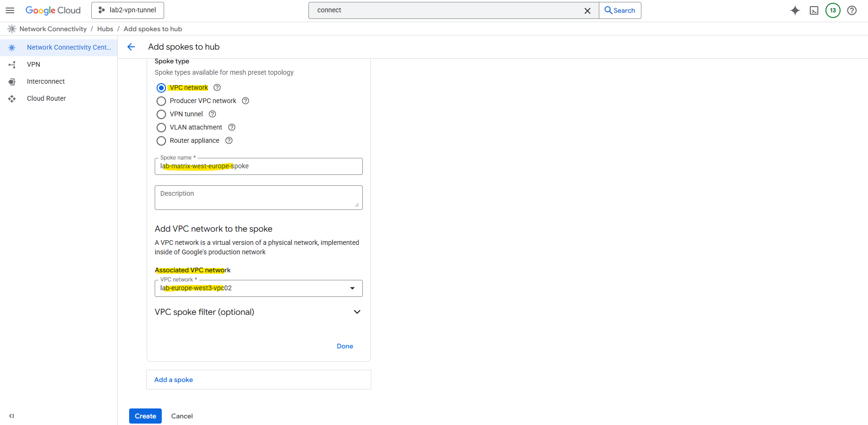Image resolution: width=868 pixels, height=425 pixels.
Task: Open the lab2-vpn-tunnel project picker
Action: [128, 10]
